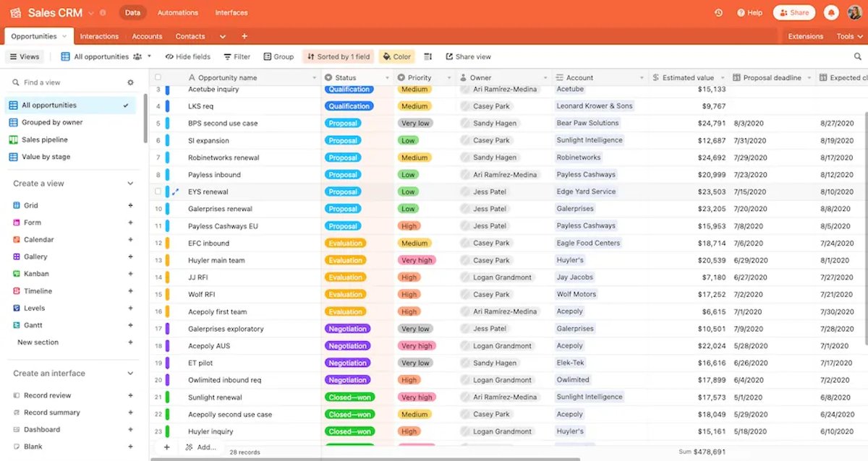Open the base history clock icon
Screen dimensions: 868x461
[718, 13]
